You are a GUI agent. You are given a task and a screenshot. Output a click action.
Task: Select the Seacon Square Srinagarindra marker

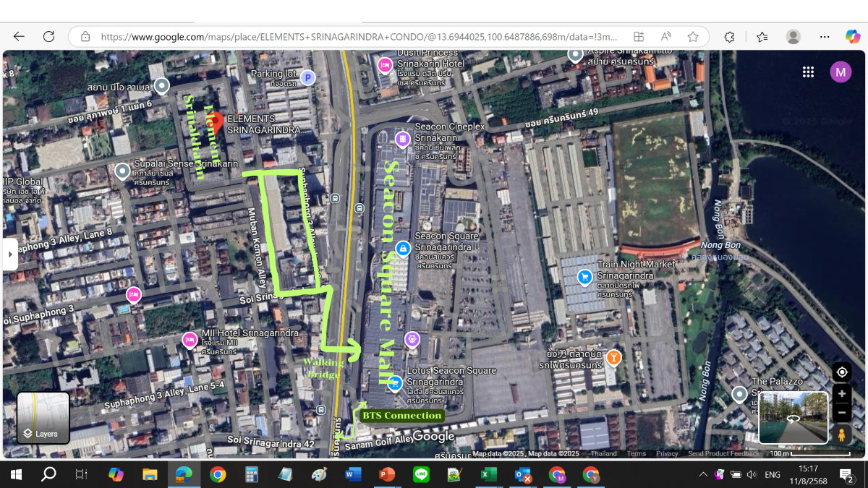click(404, 248)
